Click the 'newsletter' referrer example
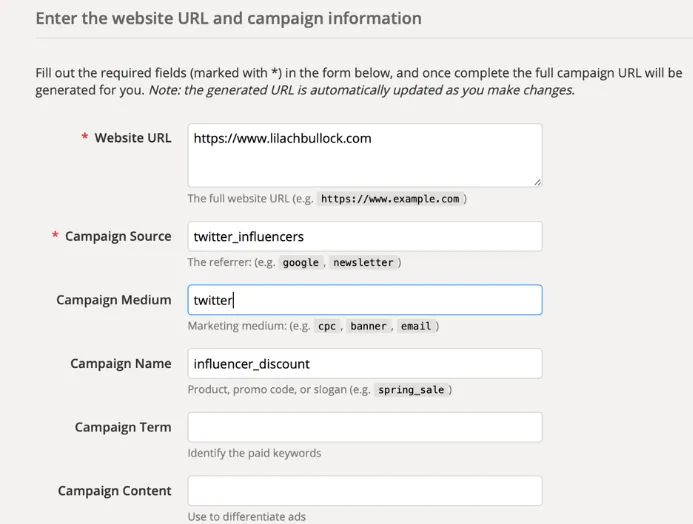The width and height of the screenshot is (693, 524). (364, 263)
